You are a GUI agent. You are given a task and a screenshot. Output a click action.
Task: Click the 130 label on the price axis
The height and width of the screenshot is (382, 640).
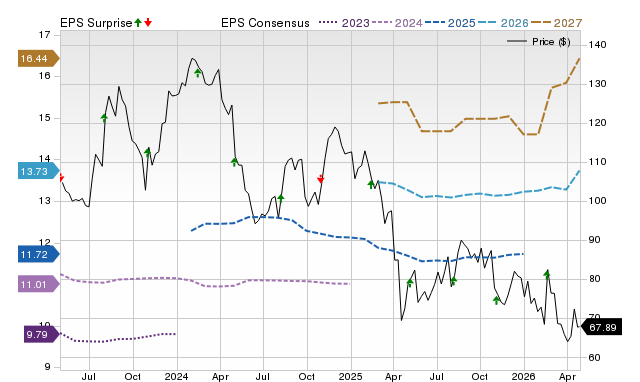597,84
